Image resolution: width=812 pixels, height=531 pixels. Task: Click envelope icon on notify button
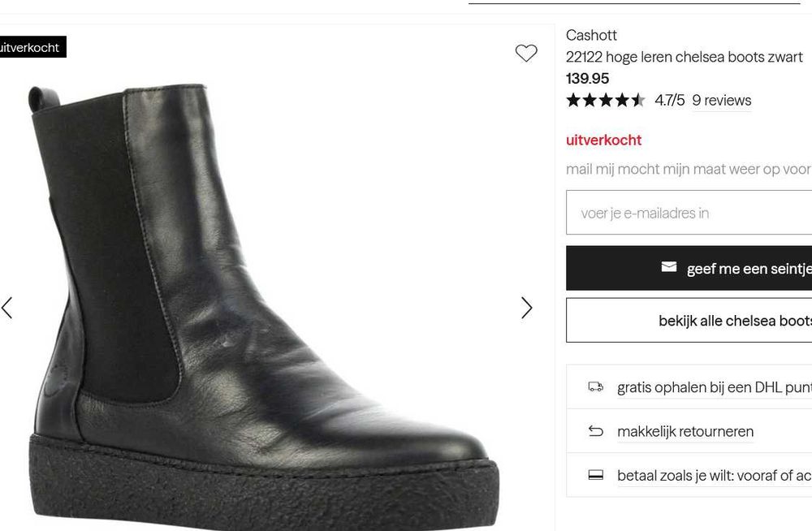click(669, 267)
